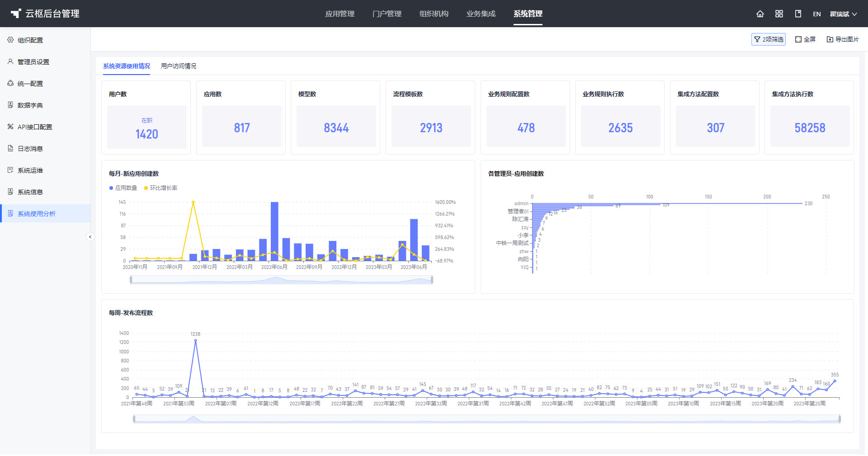Click the 用户数 1420 value
Viewport: 868px width, 456px height.
coord(147,134)
